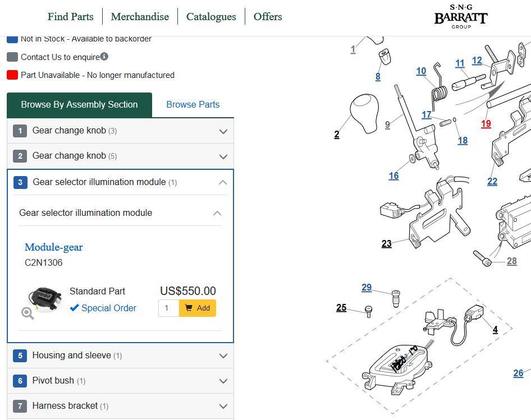531x420 pixels.
Task: Click the section 1 number badge
Action: pyautogui.click(x=20, y=131)
